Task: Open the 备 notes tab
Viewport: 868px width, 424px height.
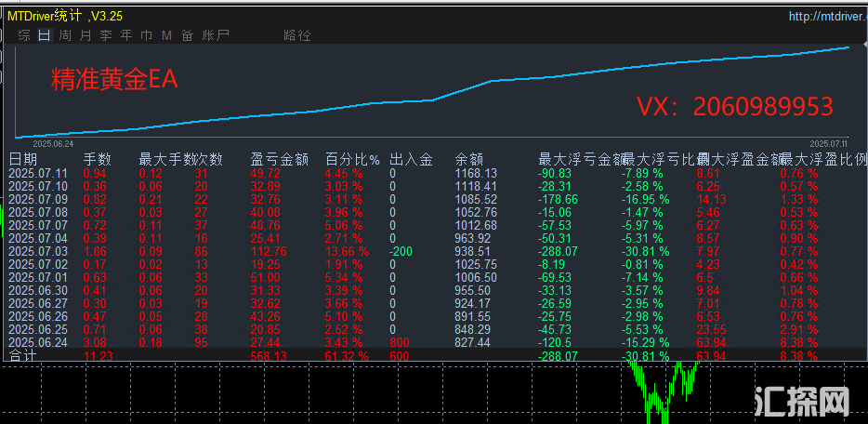Action: pos(187,36)
